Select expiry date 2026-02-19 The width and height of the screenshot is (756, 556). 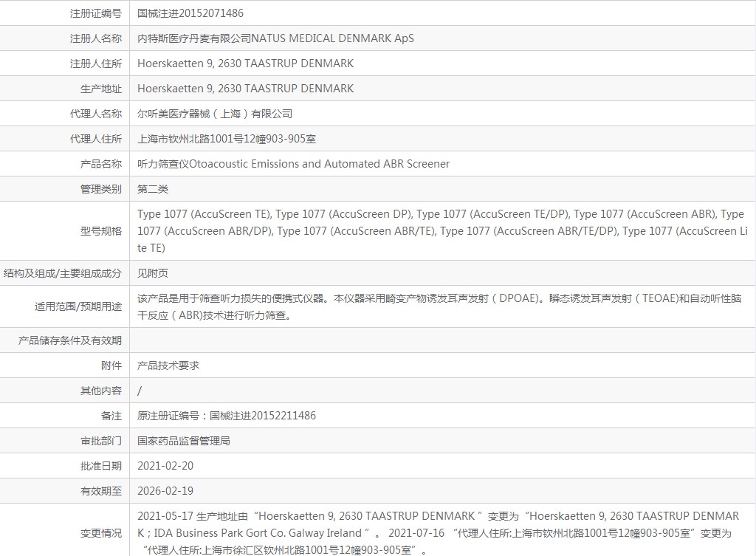click(165, 491)
